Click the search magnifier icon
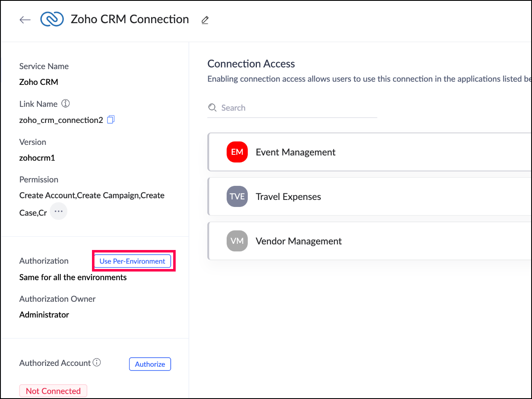Screen dimensions: 532x399 [x=212, y=108]
